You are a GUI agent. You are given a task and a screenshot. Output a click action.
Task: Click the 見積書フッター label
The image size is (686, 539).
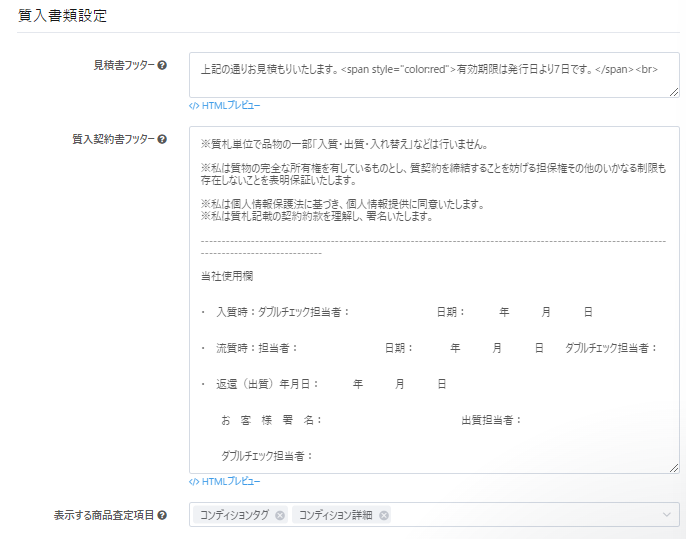click(x=124, y=66)
